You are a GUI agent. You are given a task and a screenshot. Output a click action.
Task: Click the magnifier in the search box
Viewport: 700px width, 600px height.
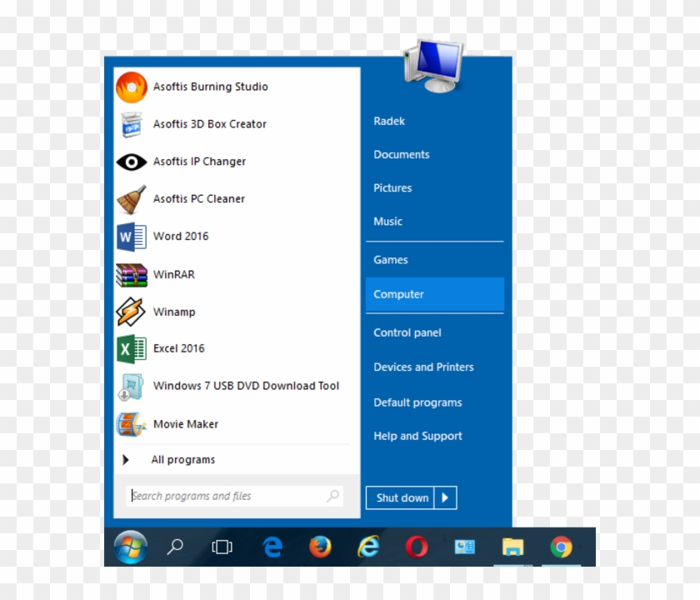[x=333, y=496]
